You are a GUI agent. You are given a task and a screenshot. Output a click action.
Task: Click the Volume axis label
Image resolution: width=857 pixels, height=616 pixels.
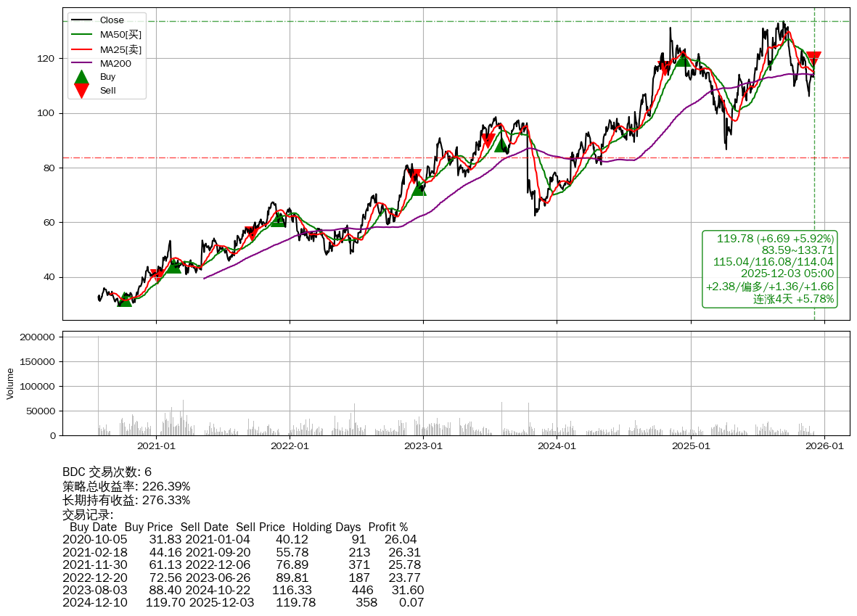tap(10, 383)
